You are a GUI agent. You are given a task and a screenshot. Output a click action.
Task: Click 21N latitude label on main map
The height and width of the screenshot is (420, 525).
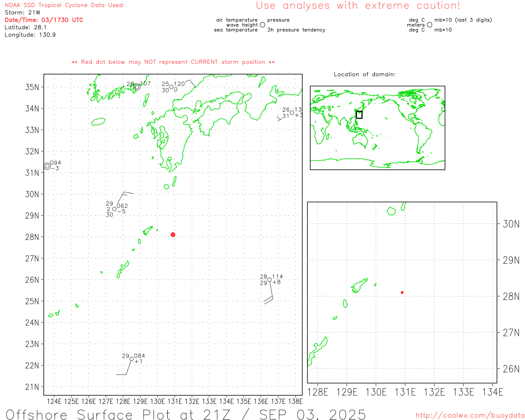point(32,387)
